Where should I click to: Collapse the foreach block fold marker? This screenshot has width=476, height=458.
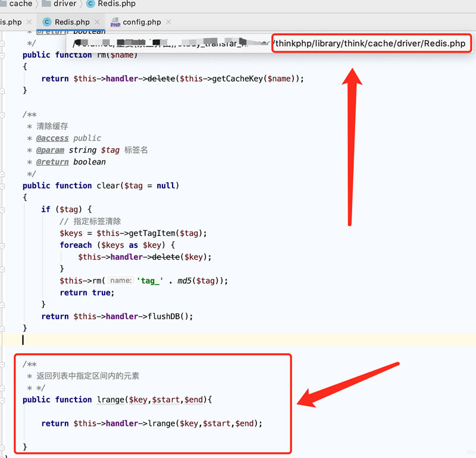click(x=2, y=245)
